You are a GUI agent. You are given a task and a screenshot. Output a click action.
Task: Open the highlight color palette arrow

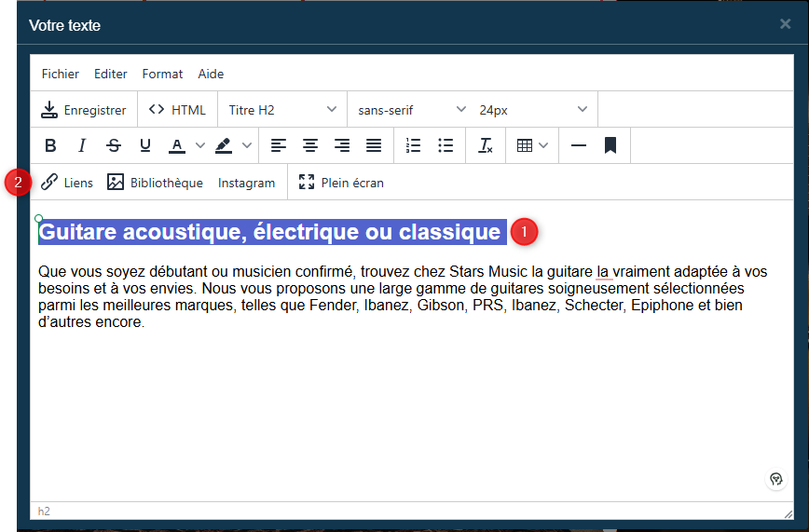[247, 145]
